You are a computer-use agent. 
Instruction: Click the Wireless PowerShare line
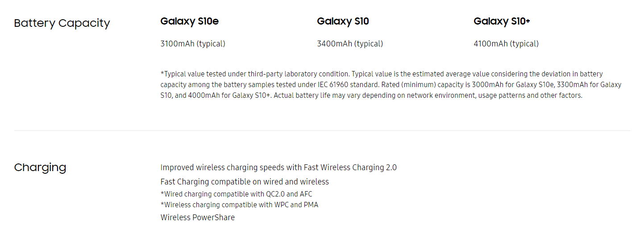pos(197,218)
